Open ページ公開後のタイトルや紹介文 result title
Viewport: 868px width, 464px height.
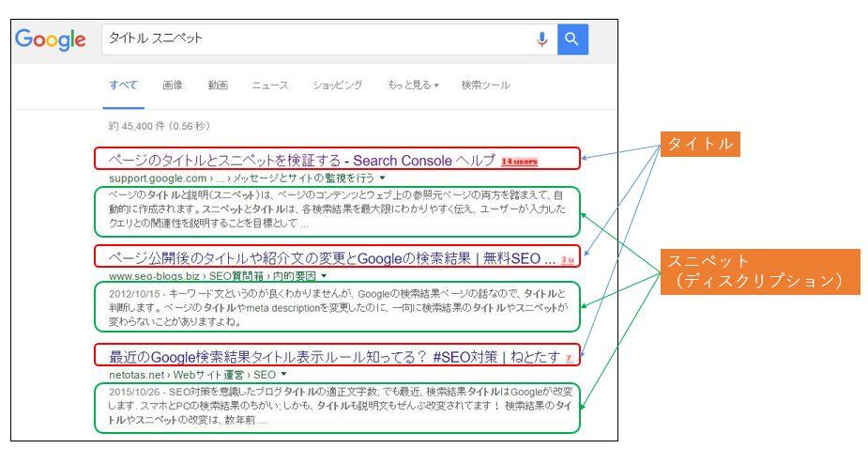pyautogui.click(x=332, y=258)
